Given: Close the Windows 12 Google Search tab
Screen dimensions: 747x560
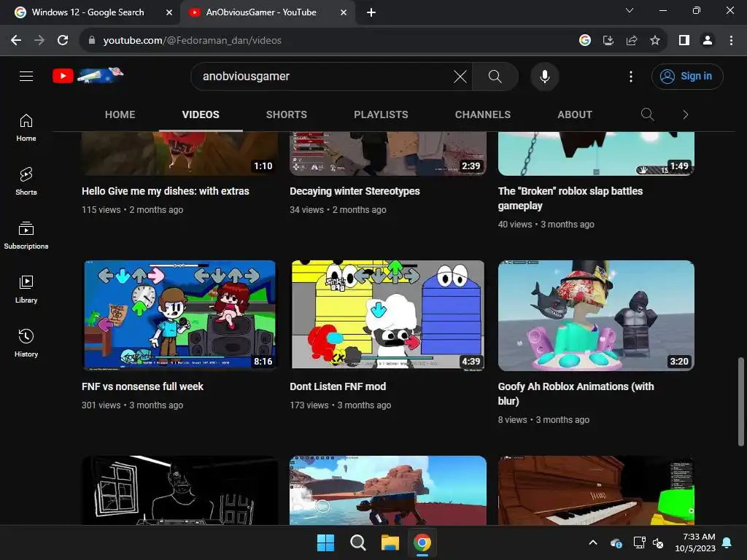Looking at the screenshot, I should point(169,12).
